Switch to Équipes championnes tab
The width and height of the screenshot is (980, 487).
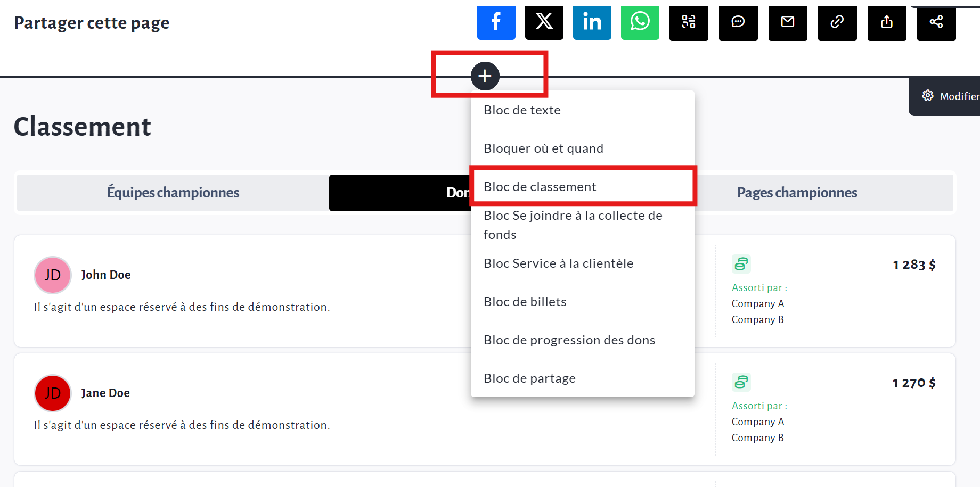click(173, 193)
